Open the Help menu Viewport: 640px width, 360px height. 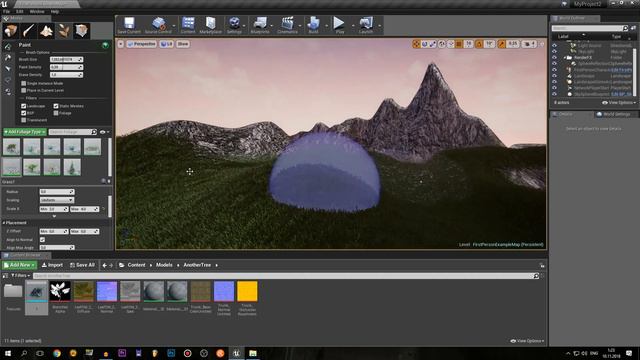(x=55, y=11)
